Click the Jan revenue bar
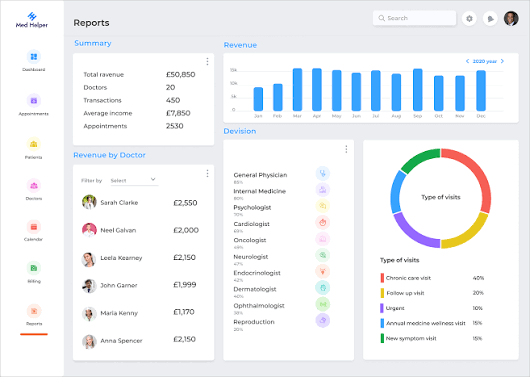530x377 pixels. (x=258, y=99)
